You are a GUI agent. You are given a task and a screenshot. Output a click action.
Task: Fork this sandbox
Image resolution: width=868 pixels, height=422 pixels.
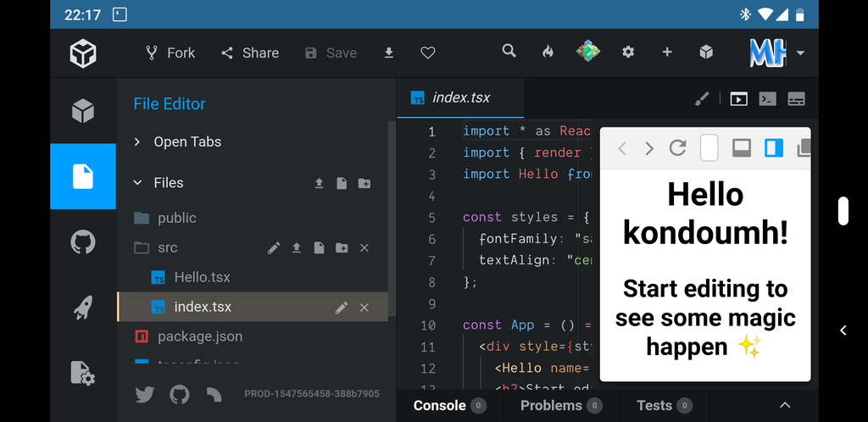tap(170, 53)
